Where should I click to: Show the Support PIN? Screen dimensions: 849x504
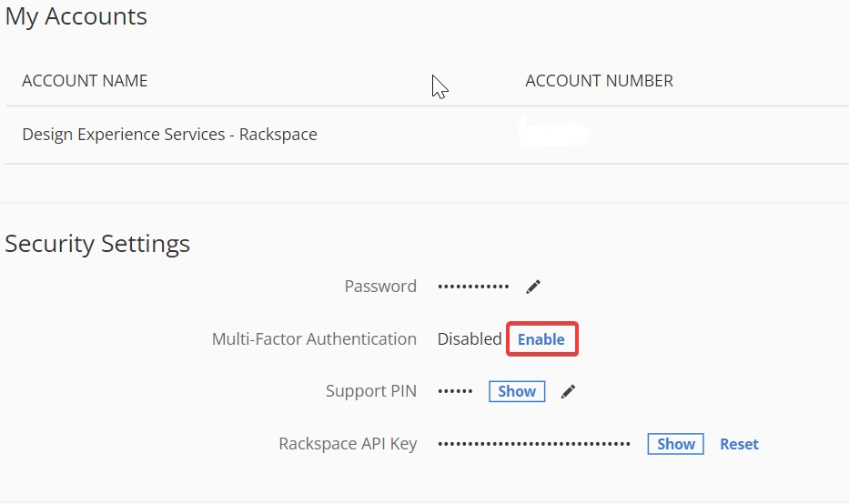[x=517, y=391]
